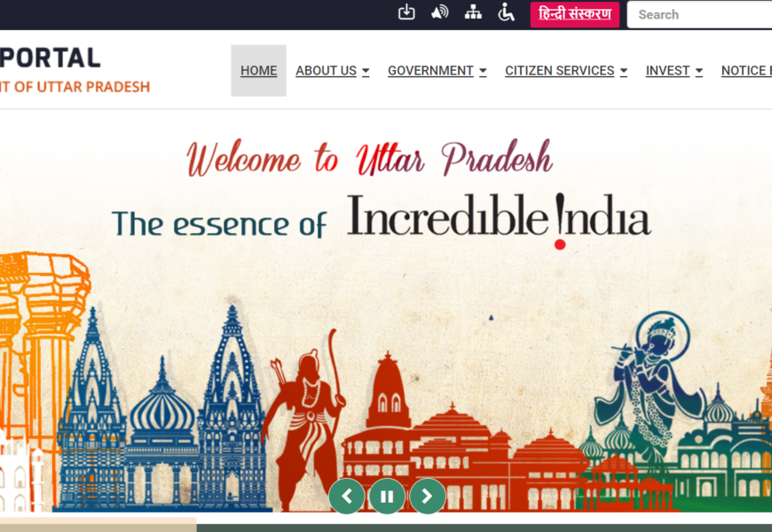Viewport: 772px width, 532px height.
Task: Open the NOTICE menu item
Action: (x=746, y=71)
